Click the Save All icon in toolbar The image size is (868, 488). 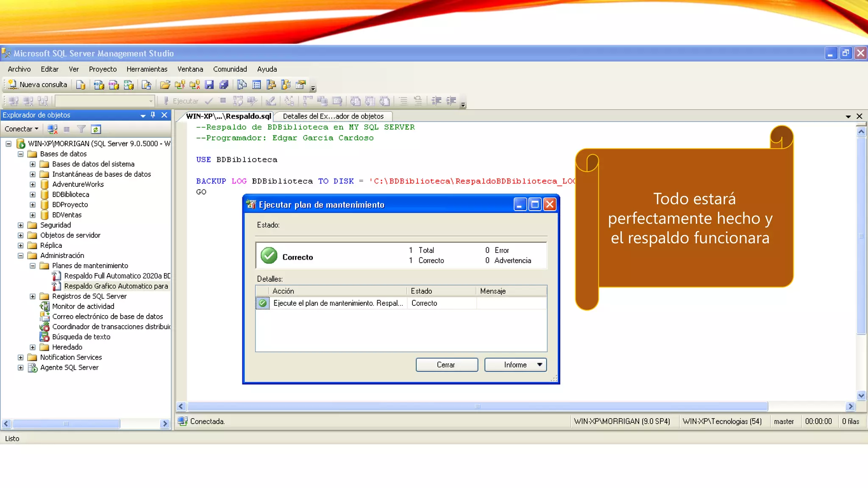(x=224, y=85)
